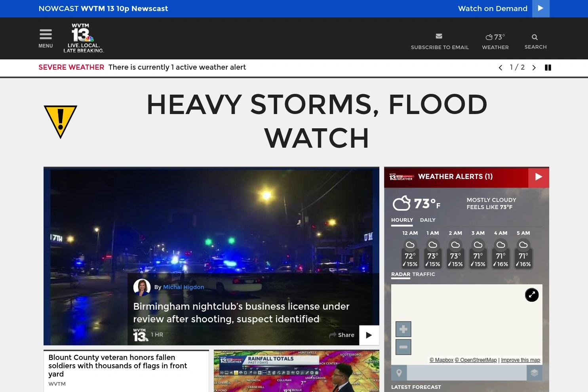
Task: Click the map location pin icon
Action: [x=399, y=373]
